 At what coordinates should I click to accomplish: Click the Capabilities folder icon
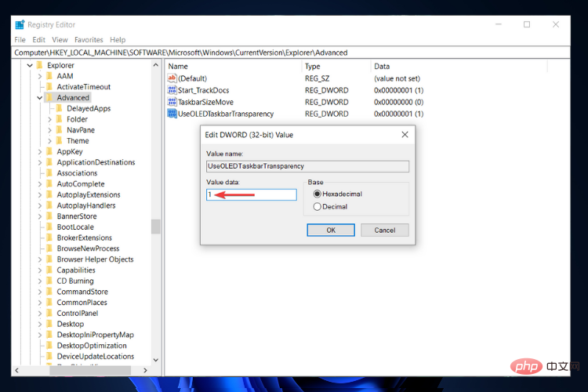[x=49, y=270]
